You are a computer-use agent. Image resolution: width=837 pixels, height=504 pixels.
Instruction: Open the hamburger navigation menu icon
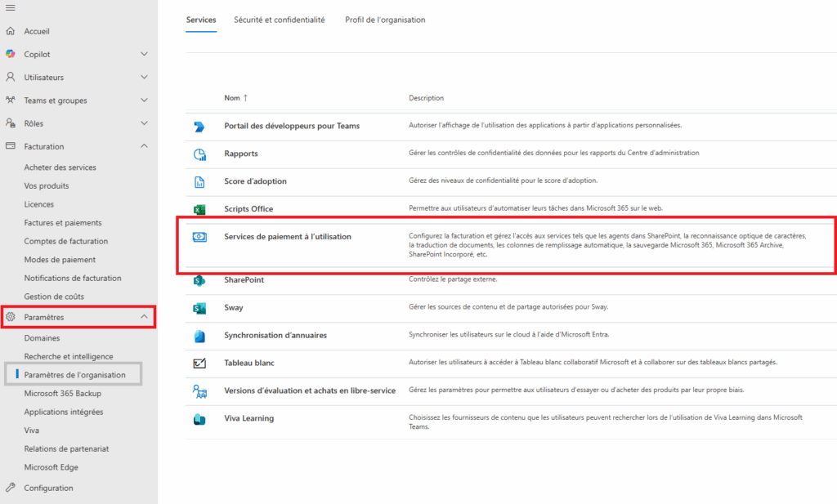10,8
